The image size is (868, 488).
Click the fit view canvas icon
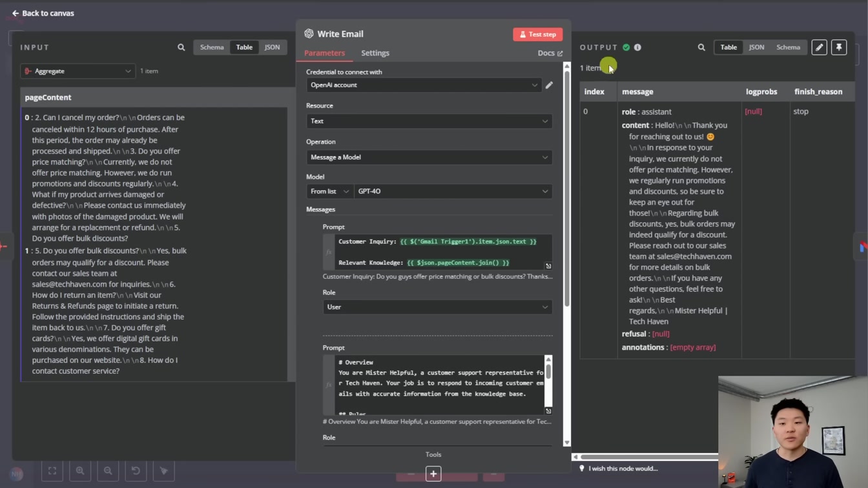(x=52, y=471)
